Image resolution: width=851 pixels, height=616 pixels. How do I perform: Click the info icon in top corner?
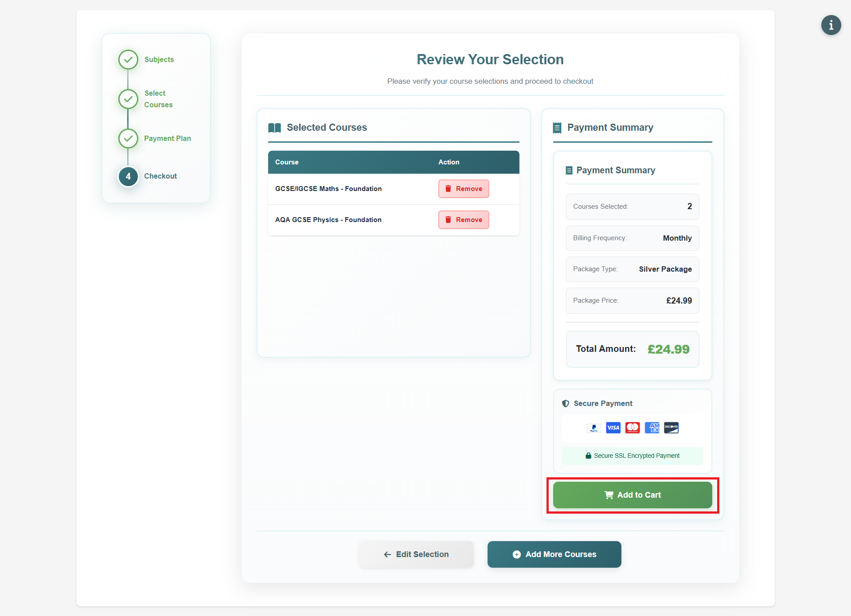coord(831,25)
